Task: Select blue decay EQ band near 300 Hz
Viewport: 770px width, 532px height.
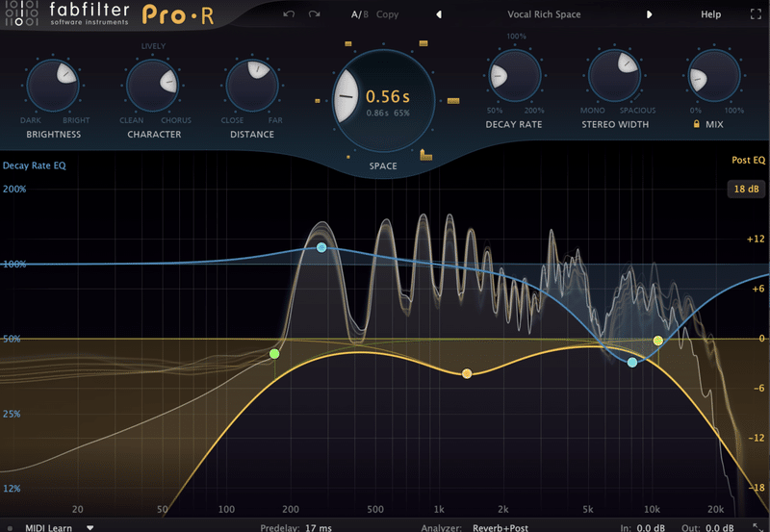Action: [x=321, y=248]
